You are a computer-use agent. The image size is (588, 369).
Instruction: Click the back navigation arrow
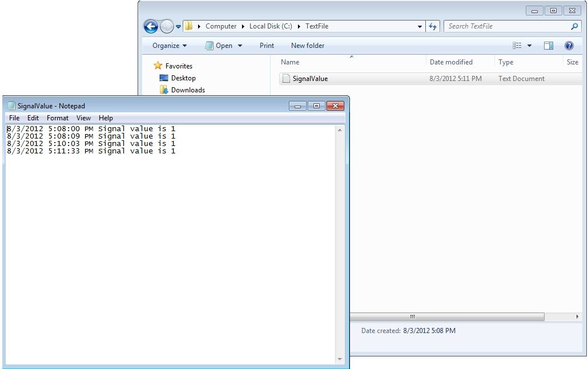[150, 26]
